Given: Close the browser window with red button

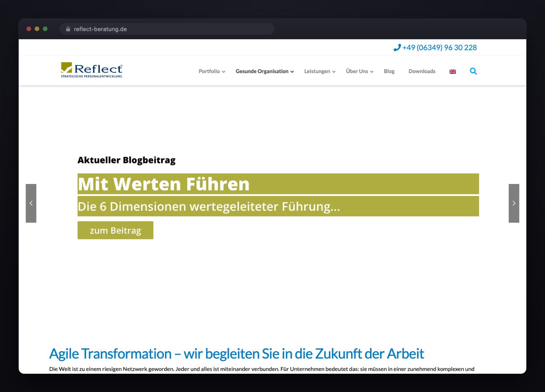Looking at the screenshot, I should 29,29.
